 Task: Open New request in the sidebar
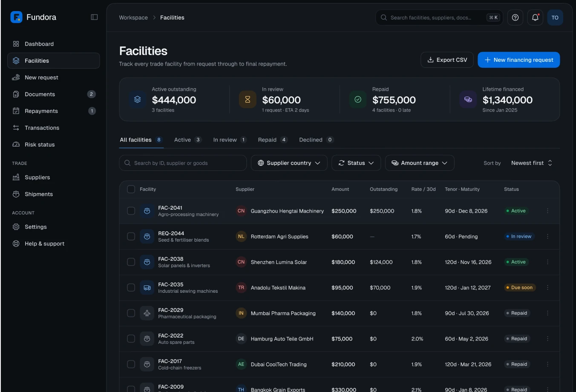coord(54,77)
